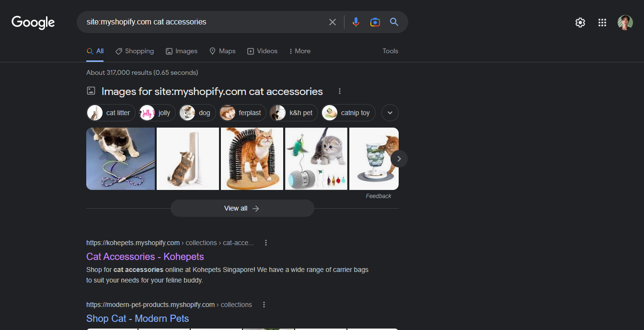This screenshot has height=330, width=644.
Task: Open Cat Accessories - Kohepets link
Action: click(145, 257)
